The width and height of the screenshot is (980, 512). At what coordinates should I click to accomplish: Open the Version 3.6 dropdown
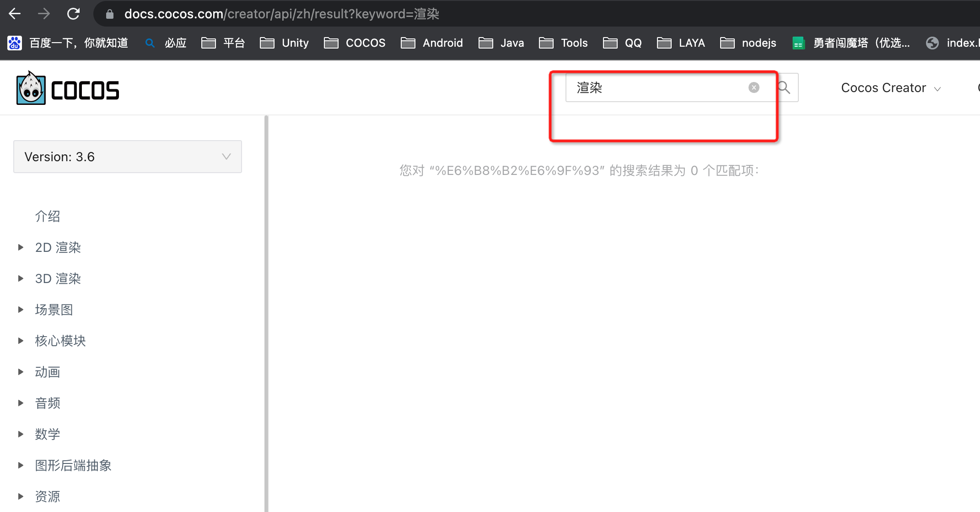tap(128, 157)
